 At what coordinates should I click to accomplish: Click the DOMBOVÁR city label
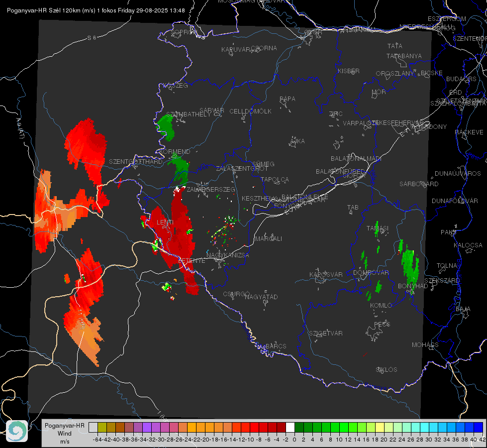pyautogui.click(x=371, y=273)
